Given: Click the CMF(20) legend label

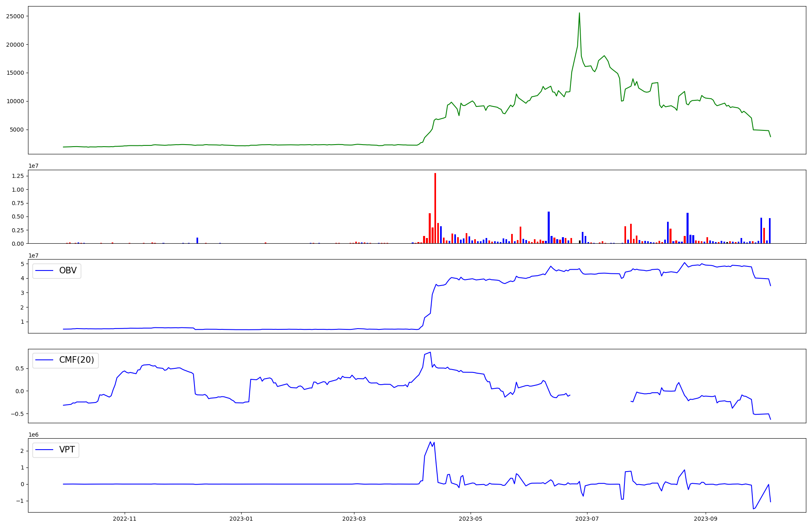Looking at the screenshot, I should click(76, 360).
